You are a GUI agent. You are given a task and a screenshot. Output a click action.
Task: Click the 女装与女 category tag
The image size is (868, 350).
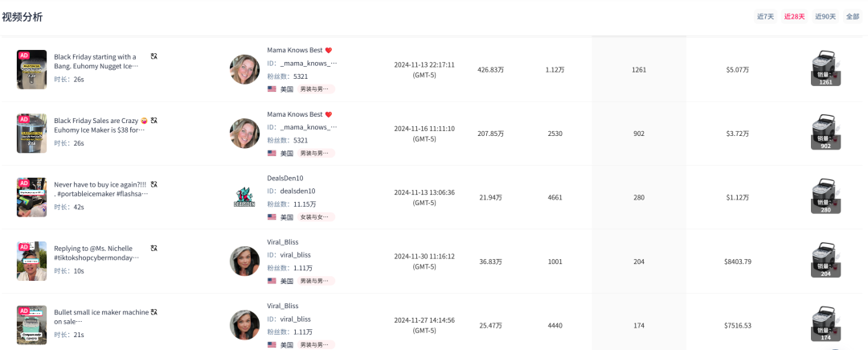[x=315, y=216]
